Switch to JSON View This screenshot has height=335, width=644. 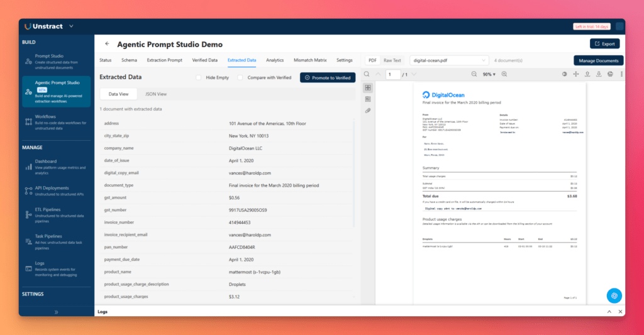pos(155,94)
